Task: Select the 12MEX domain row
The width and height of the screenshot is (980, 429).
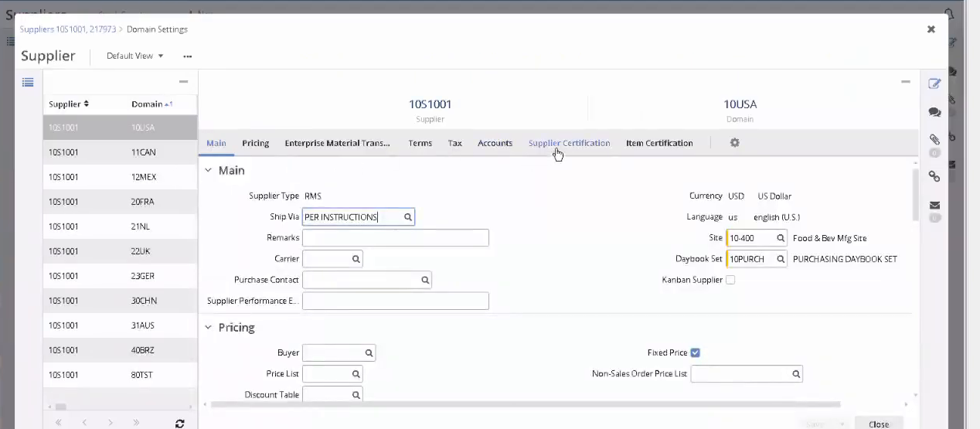Action: pos(120,177)
